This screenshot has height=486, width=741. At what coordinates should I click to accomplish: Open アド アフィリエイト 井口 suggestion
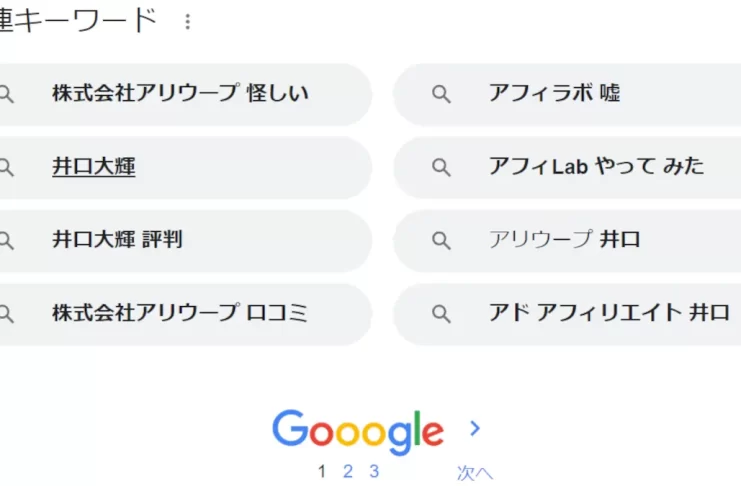[608, 314]
